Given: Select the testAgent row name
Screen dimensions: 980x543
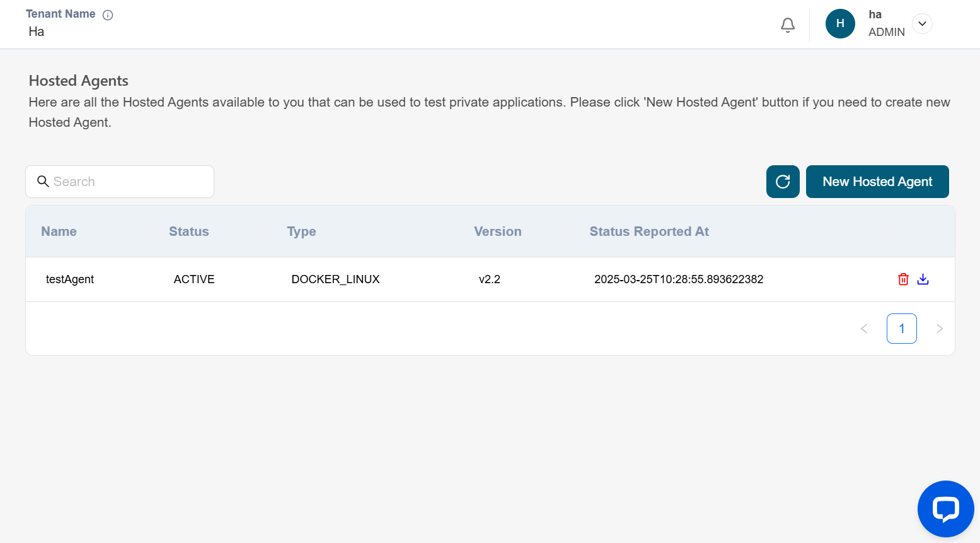Looking at the screenshot, I should tap(70, 279).
